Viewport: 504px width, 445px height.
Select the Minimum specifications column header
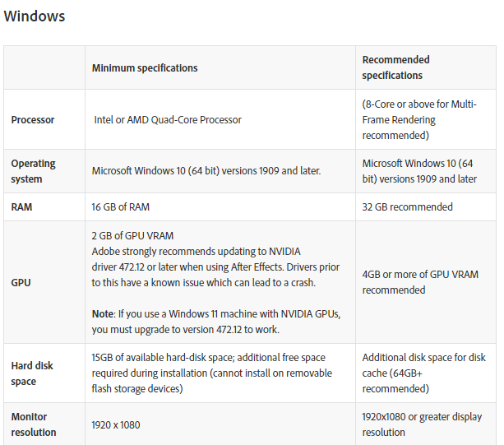coord(145,67)
